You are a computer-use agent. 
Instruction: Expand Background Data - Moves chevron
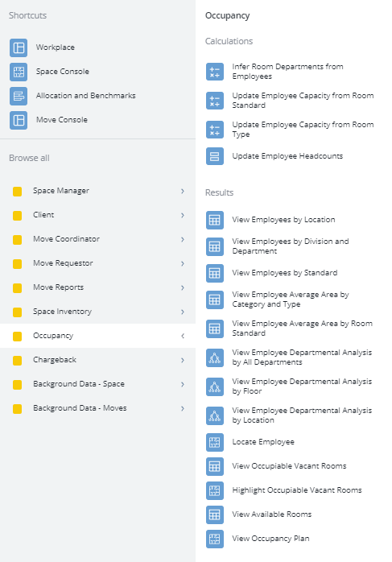click(x=183, y=408)
